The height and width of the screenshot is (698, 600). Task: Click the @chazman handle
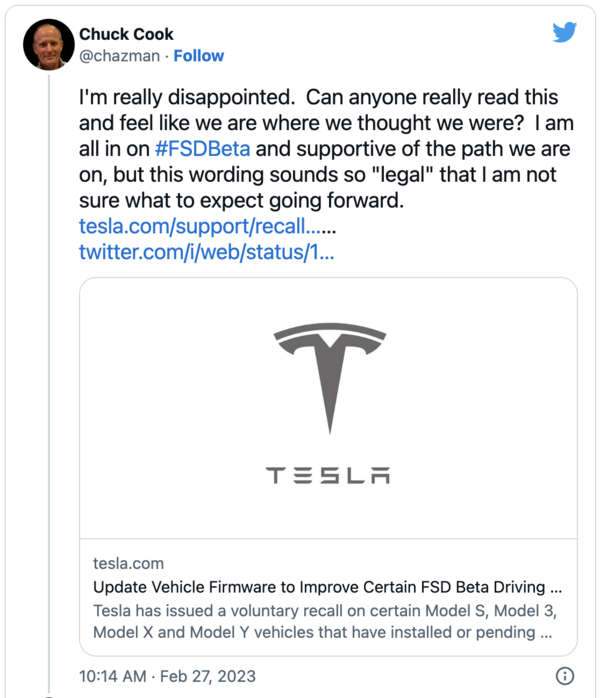119,56
